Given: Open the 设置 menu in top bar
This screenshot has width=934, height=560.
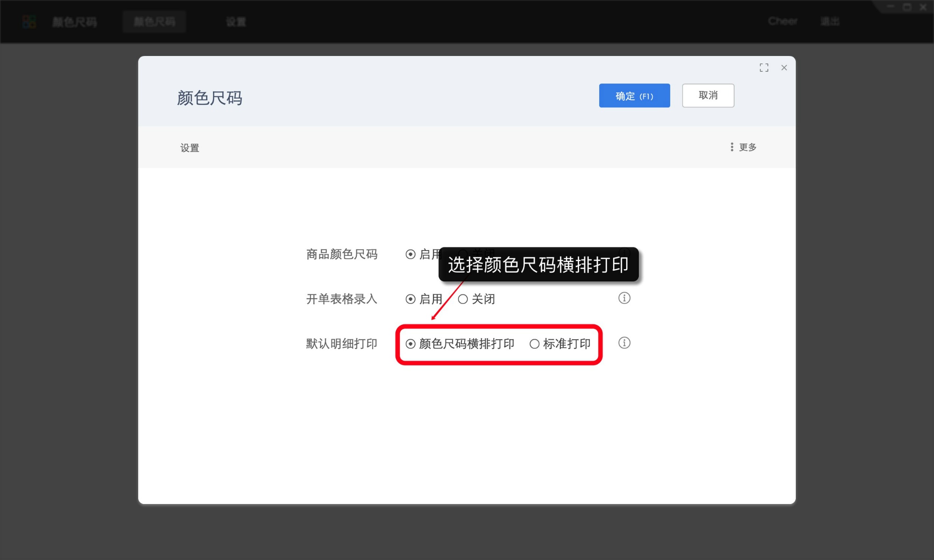Looking at the screenshot, I should tap(236, 21).
